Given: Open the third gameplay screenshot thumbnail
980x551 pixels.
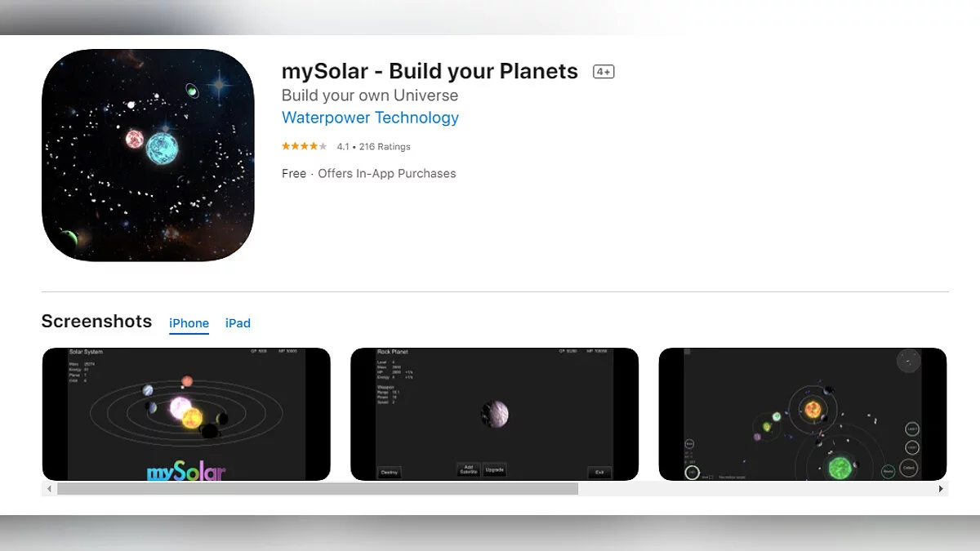Looking at the screenshot, I should click(x=802, y=414).
